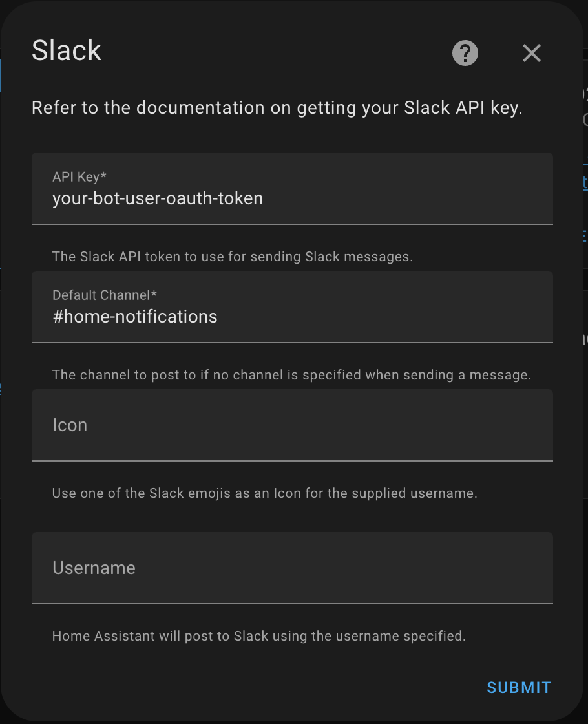Screen dimensions: 588x724
Task: Click the 'Username' placeholder label
Action: coord(94,568)
